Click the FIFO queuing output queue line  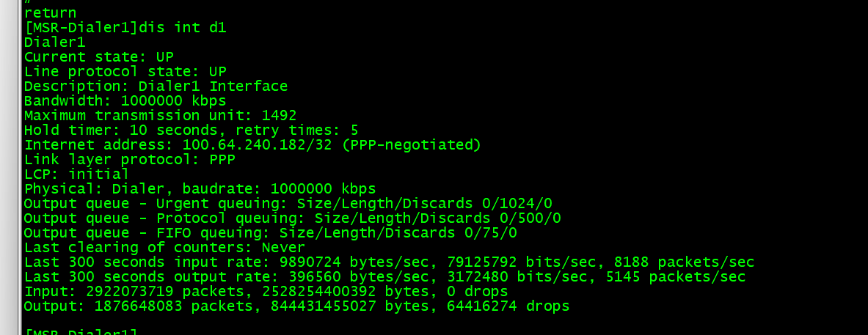[270, 232]
